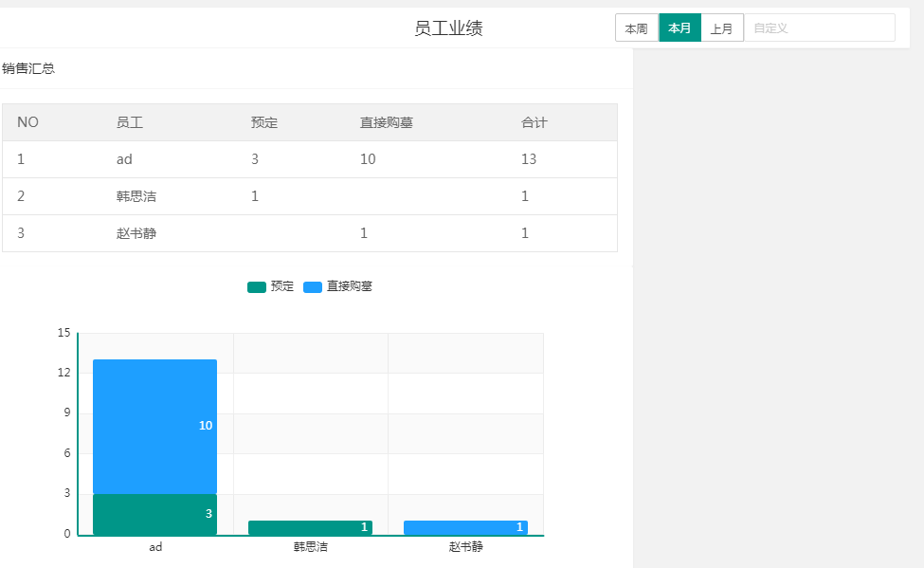Click the blue bar for 赵书静
The image size is (924, 568).
pos(465,527)
